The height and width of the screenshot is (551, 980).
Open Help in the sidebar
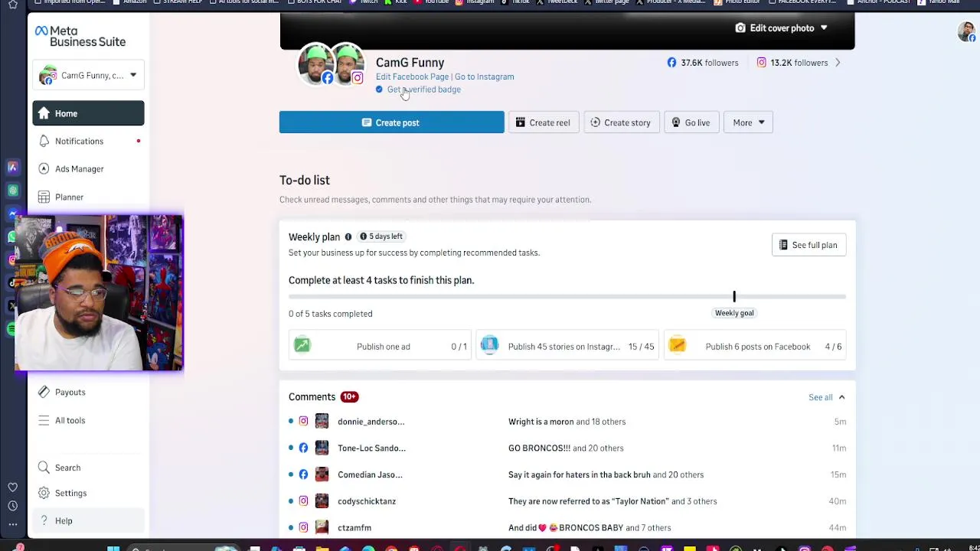pos(88,520)
